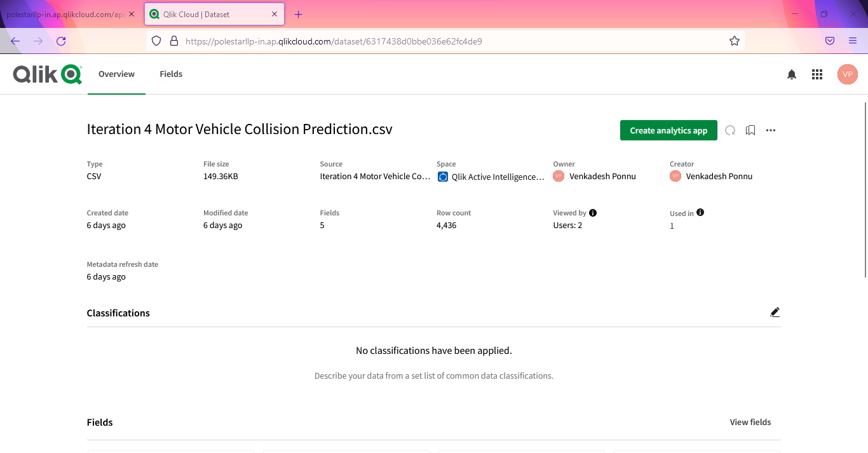The height and width of the screenshot is (453, 868).
Task: Bookmark page with the star icon
Action: 735,41
